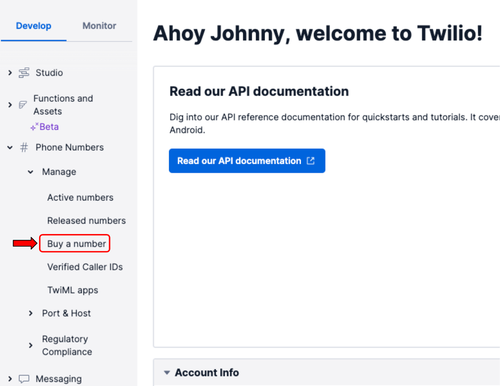Viewport: 500px width, 386px height.
Task: Expand the Studio section chevron
Action: pos(10,72)
